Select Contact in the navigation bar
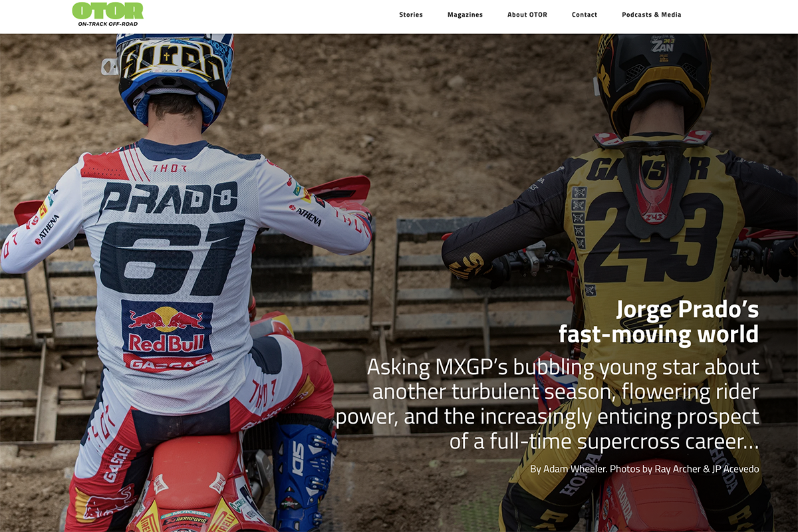The height and width of the screenshot is (532, 798). coord(585,15)
